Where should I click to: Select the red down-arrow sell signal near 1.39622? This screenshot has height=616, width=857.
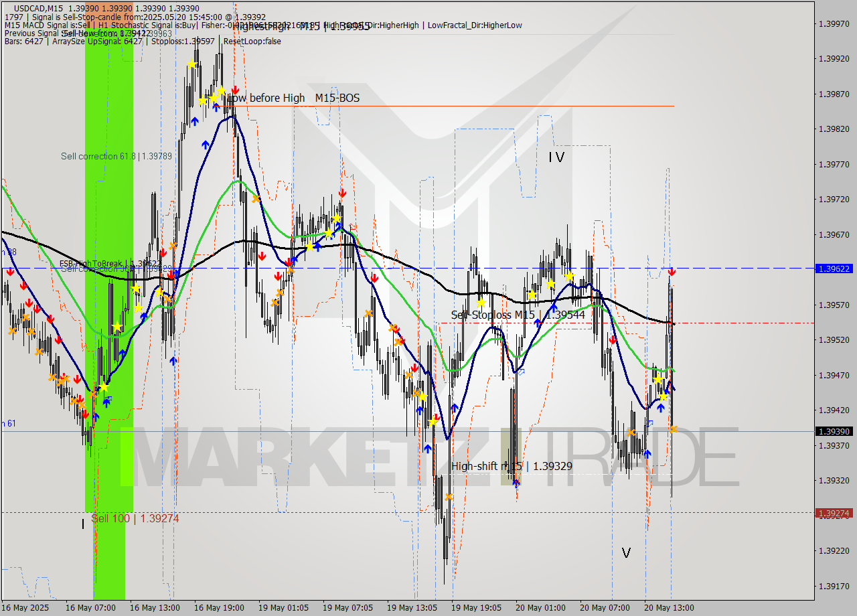pyautogui.click(x=671, y=273)
